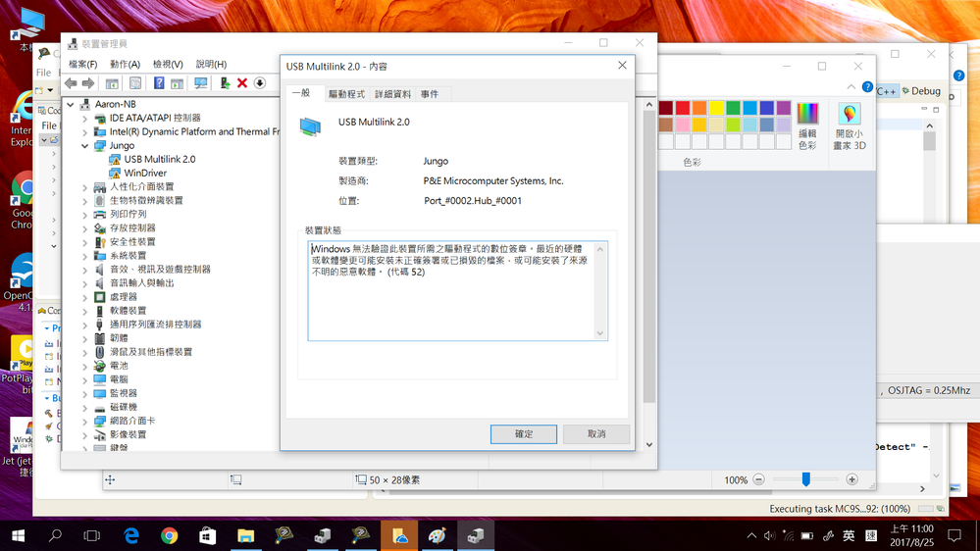This screenshot has height=551, width=980.
Task: Collapse the Jungo category
Action: [x=85, y=145]
